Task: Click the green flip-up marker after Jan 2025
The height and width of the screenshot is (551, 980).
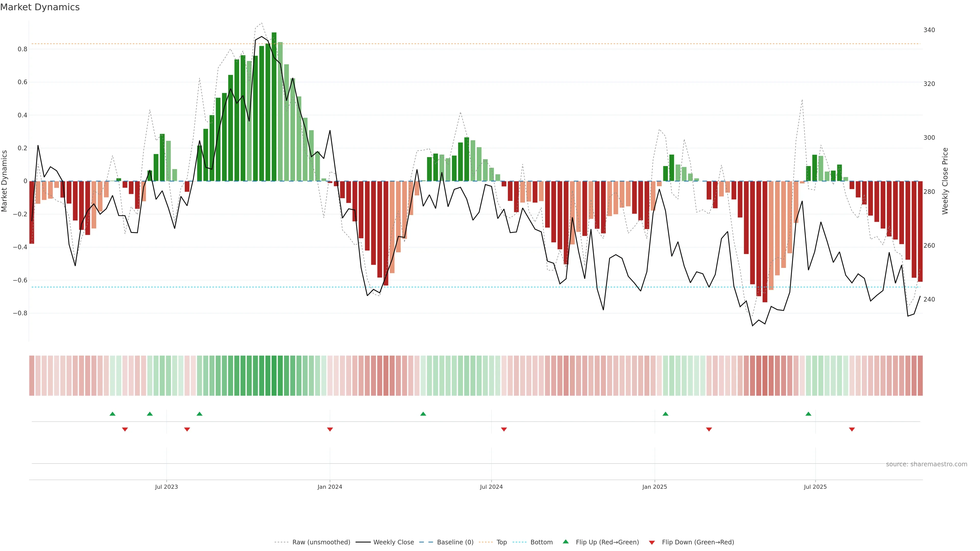Action: coord(665,414)
